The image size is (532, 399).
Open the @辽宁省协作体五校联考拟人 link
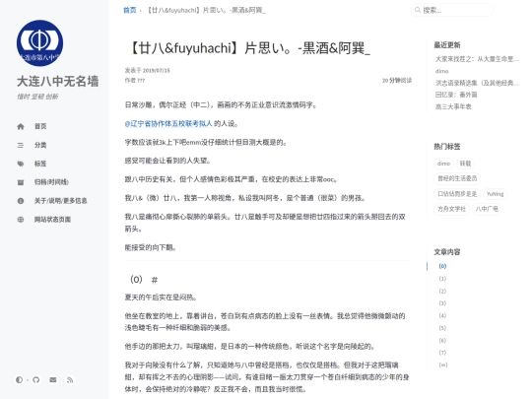[168, 123]
